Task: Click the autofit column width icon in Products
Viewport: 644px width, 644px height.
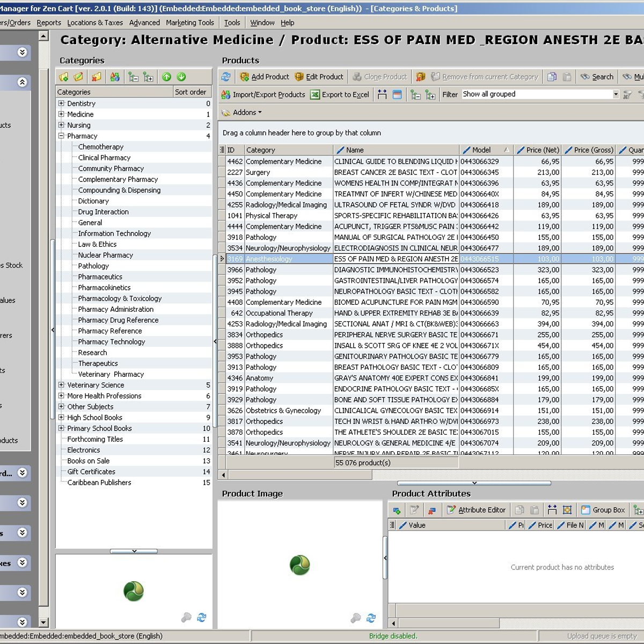Action: (382, 94)
